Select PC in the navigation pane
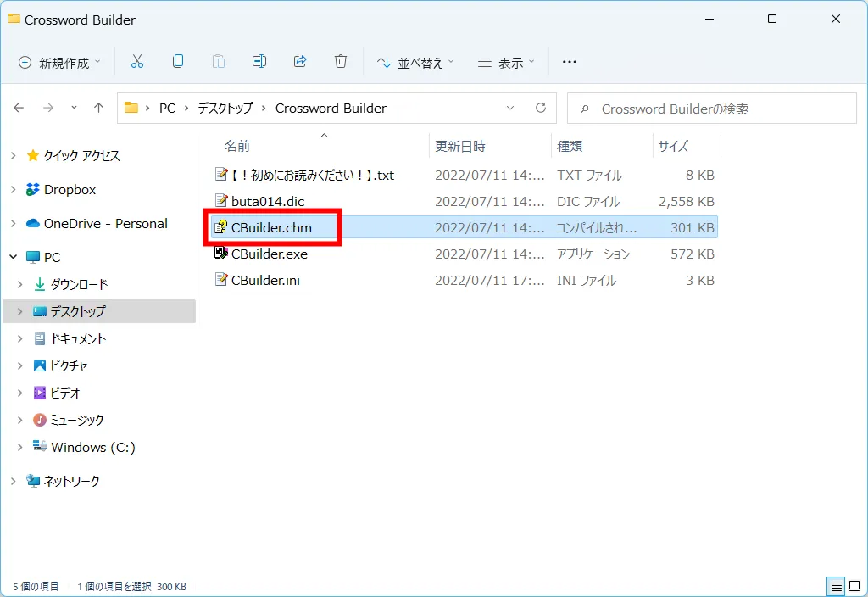 [52, 258]
